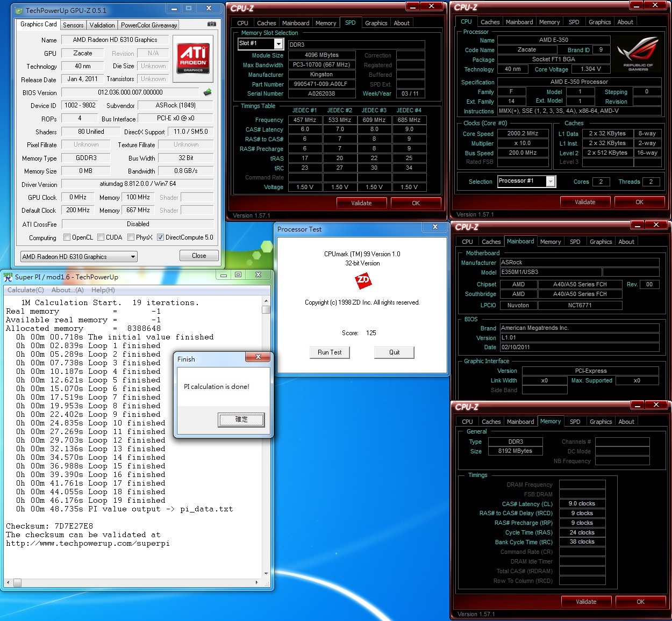The width and height of the screenshot is (672, 621).
Task: Click the Super PI vertical scrollbar up arrow
Action: (x=266, y=301)
